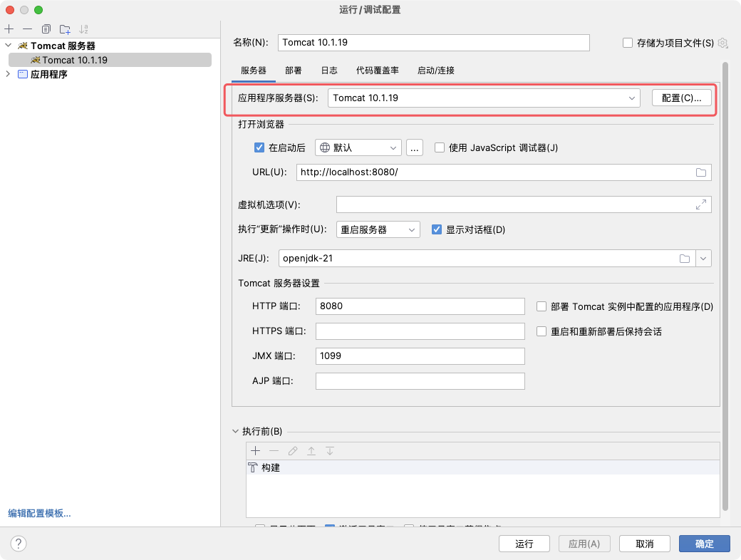Image resolution: width=741 pixels, height=560 pixels.
Task: Click the 构建 hammer icon
Action: [253, 467]
